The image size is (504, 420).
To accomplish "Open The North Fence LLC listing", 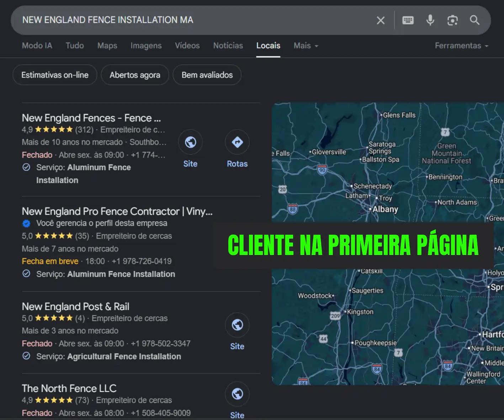I will (69, 388).
